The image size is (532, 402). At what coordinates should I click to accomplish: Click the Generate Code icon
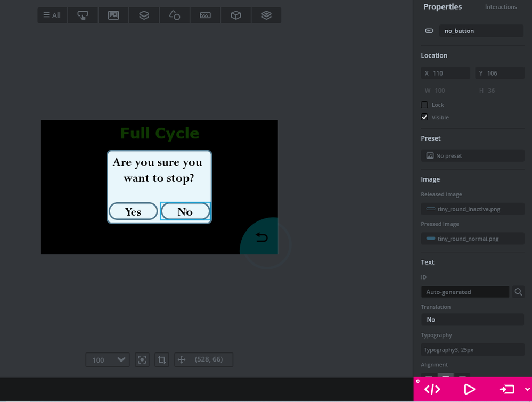coord(432,389)
